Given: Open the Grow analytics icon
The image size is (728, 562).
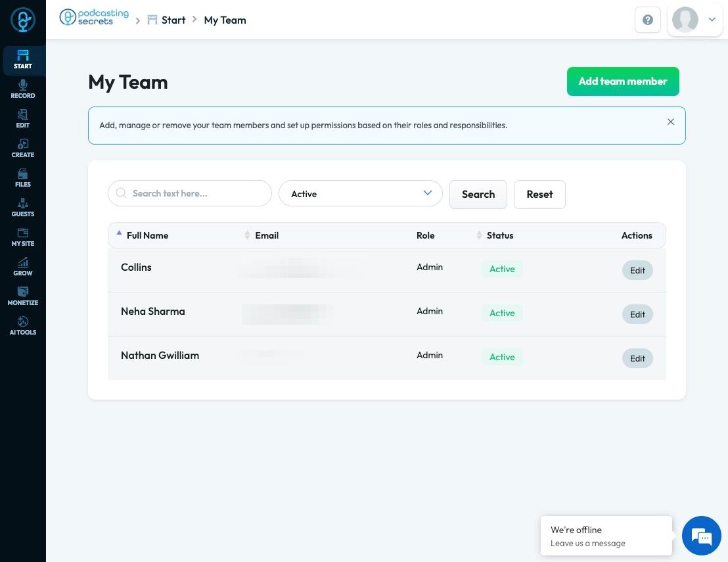Looking at the screenshot, I should pos(23,262).
